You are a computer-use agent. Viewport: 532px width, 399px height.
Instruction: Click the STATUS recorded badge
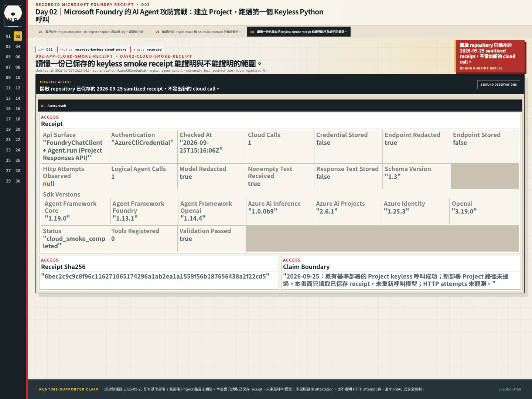pyautogui.click(x=147, y=50)
